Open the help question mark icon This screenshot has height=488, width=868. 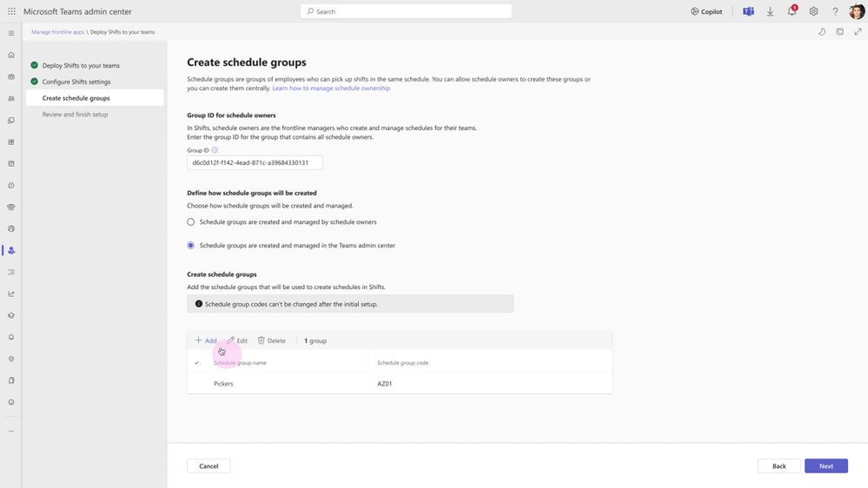[x=835, y=11]
